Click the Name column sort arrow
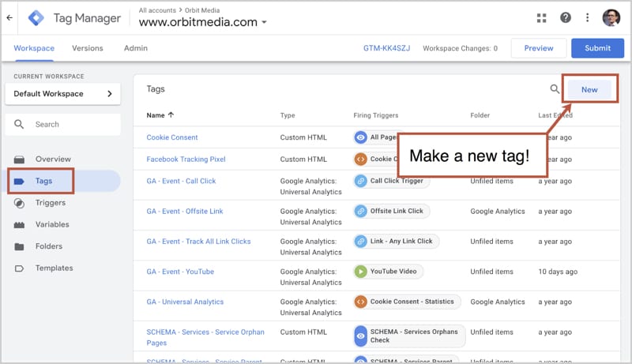The height and width of the screenshot is (364, 632). coord(171,114)
